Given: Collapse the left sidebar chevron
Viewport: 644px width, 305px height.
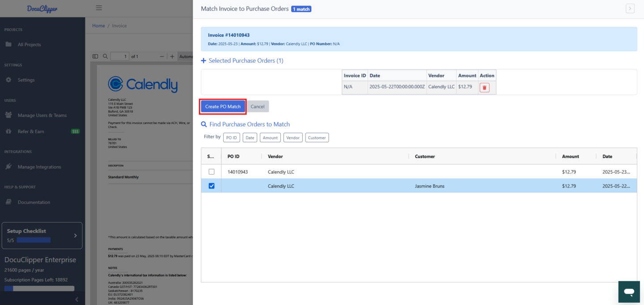Looking at the screenshot, I should (76, 299).
